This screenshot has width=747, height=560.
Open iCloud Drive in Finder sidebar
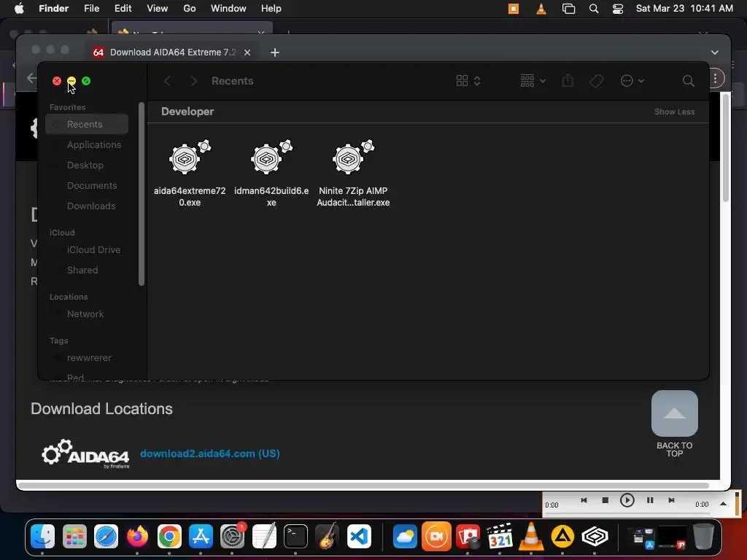tap(87, 249)
